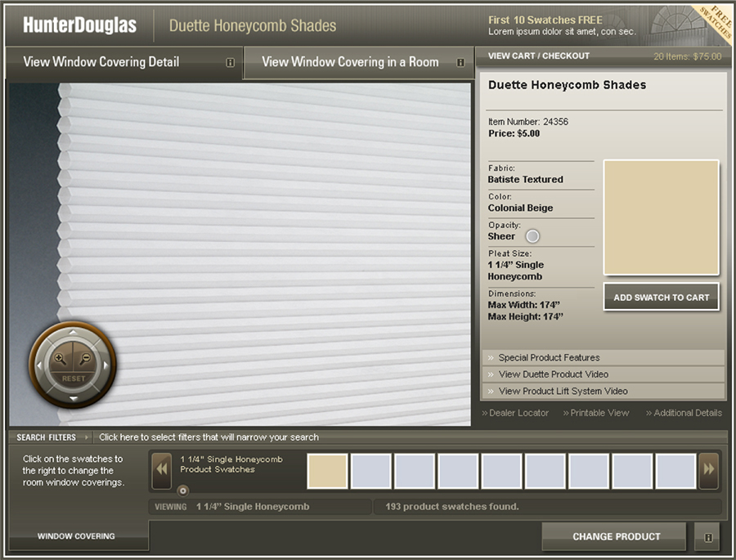Pan left with the navigator left arrow
The width and height of the screenshot is (736, 560).
coord(39,365)
